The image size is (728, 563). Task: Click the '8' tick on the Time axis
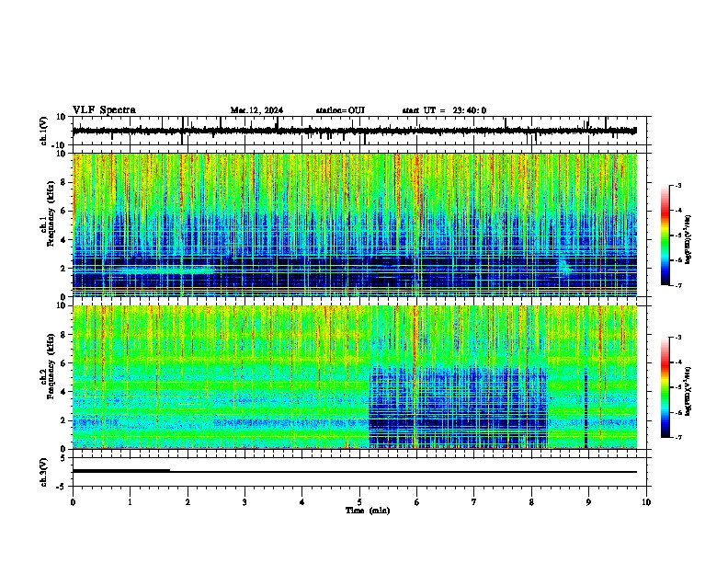click(531, 502)
